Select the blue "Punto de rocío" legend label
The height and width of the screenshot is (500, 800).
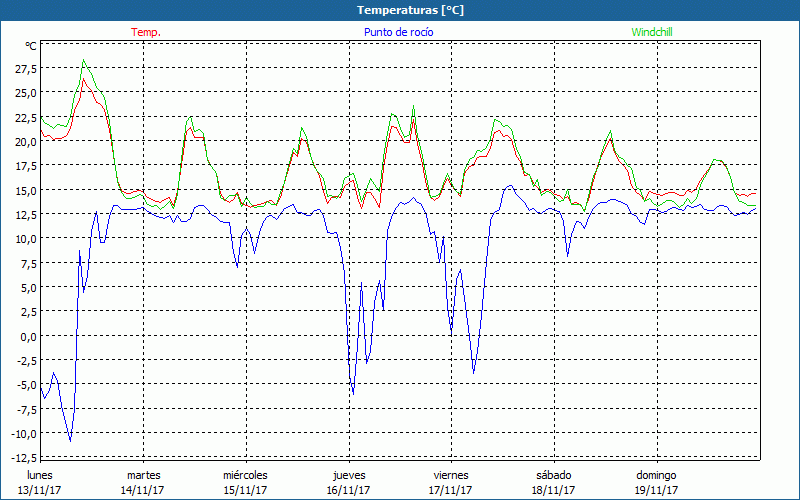[399, 32]
